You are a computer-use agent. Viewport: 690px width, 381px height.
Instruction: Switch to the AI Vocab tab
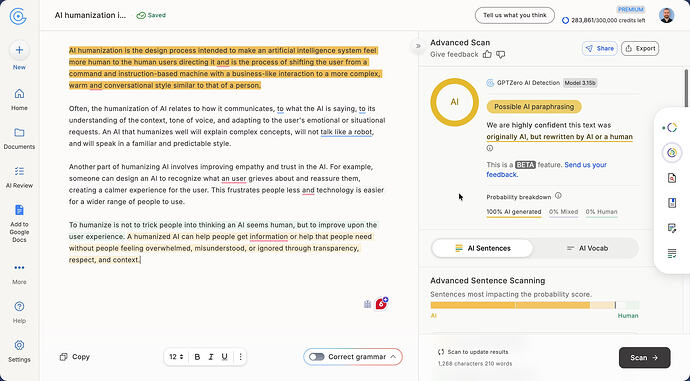click(x=586, y=248)
